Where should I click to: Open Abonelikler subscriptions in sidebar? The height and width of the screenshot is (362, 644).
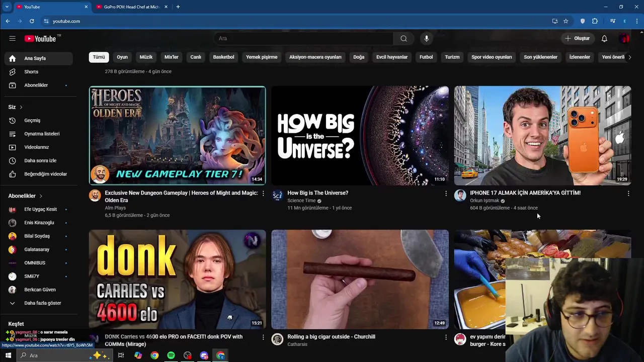click(x=38, y=85)
